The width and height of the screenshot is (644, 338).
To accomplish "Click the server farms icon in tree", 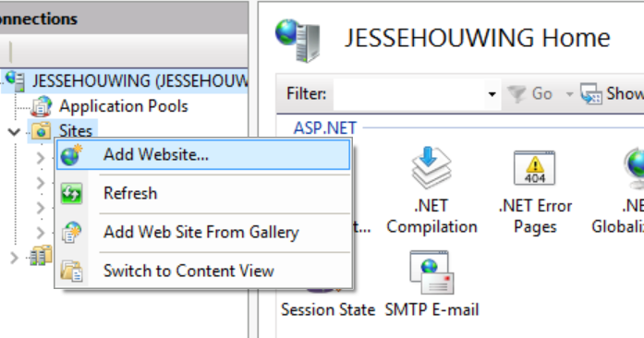I will (42, 256).
